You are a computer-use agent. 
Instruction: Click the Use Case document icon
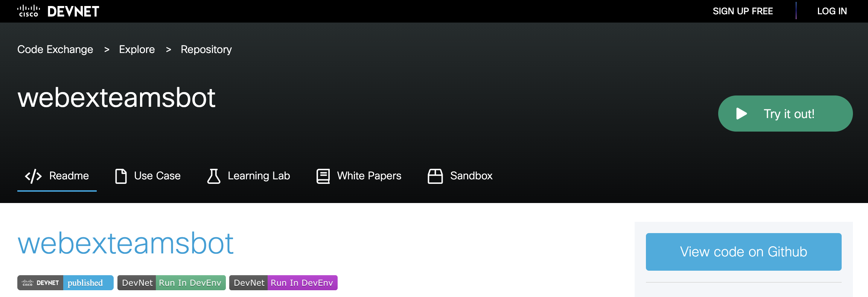click(121, 176)
